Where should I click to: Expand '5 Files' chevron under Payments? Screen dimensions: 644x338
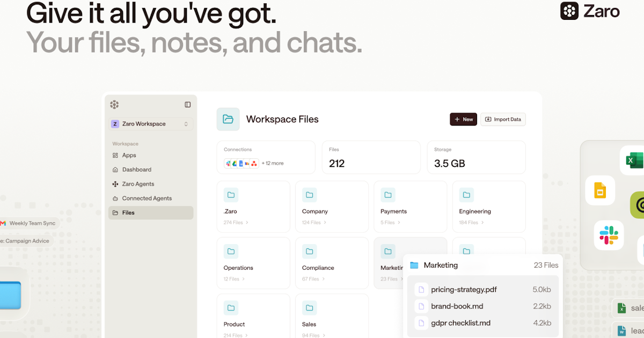click(399, 223)
